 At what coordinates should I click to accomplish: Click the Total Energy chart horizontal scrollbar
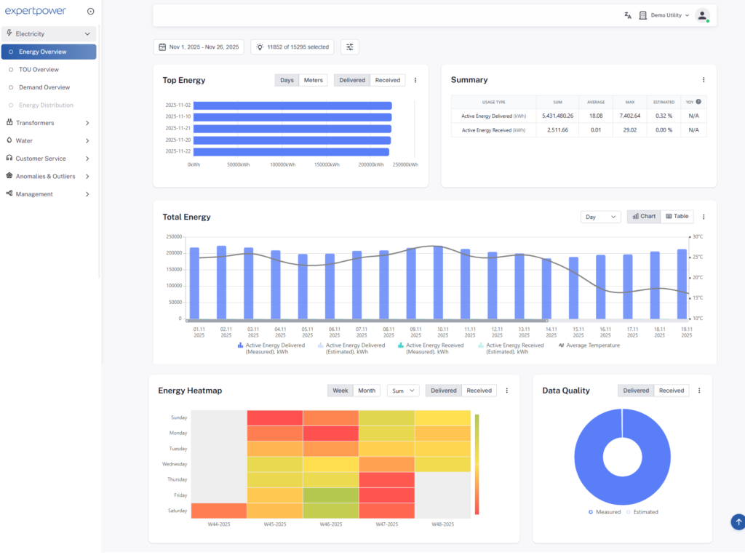coord(367,321)
